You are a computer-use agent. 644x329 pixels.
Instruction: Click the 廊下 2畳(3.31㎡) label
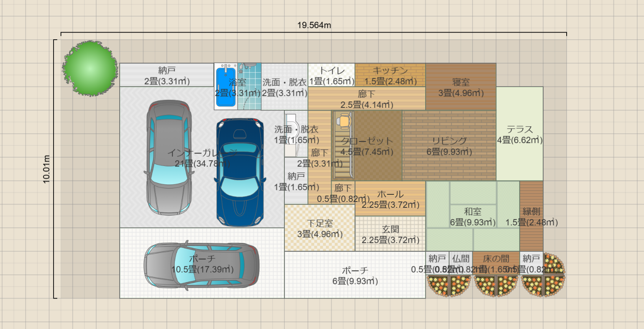(x=319, y=158)
